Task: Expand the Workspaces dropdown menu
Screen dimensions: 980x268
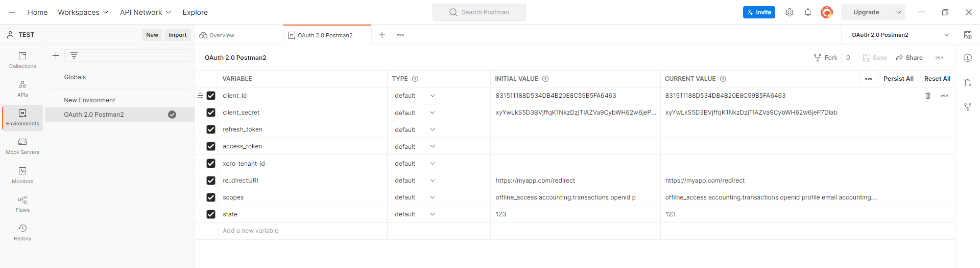Action: point(83,12)
